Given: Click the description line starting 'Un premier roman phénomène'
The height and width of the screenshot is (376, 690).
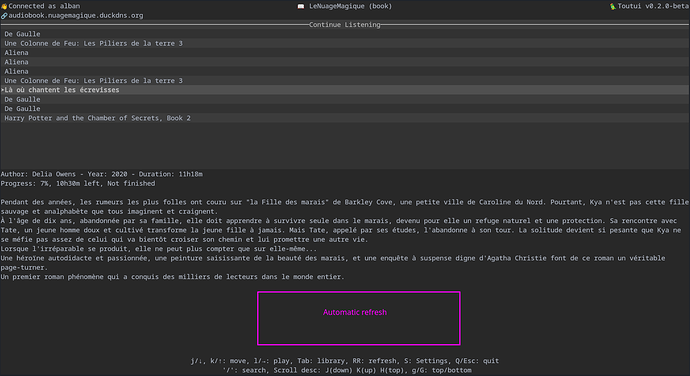Looking at the screenshot, I should click(x=172, y=276).
